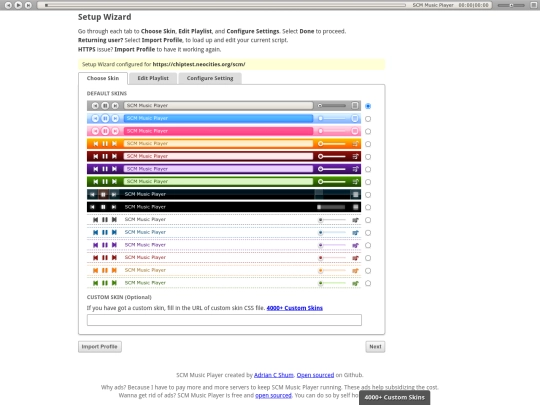The width and height of the screenshot is (540, 405).
Task: Click volume slider on the dark red skin preview
Action: pos(332,156)
